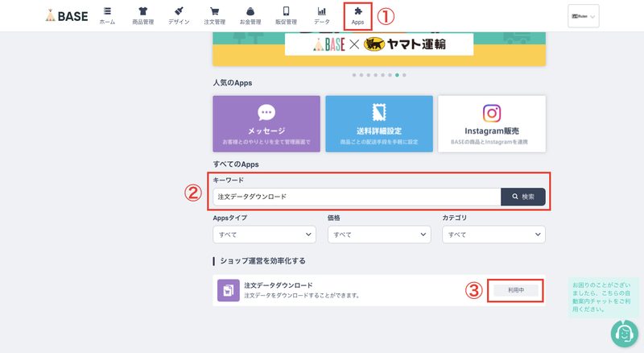Open the shop account dropdown
Viewport: 644px width, 353px height.
pyautogui.click(x=583, y=16)
